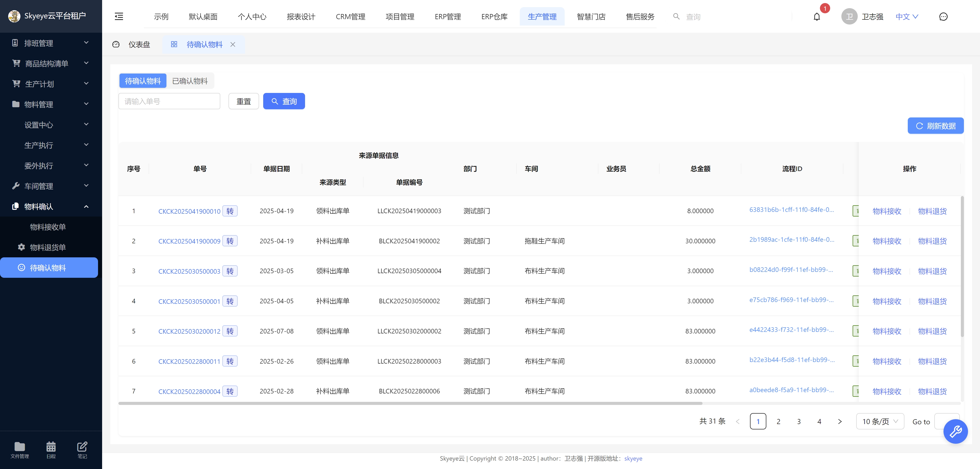Click the user avatar 卫
The height and width of the screenshot is (469, 980).
click(x=849, y=17)
